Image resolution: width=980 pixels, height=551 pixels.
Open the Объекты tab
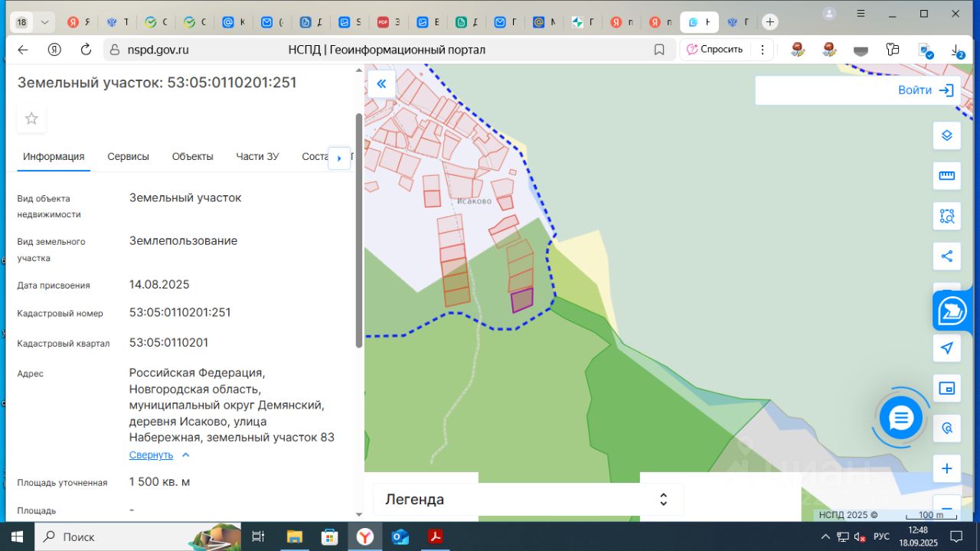click(x=192, y=157)
